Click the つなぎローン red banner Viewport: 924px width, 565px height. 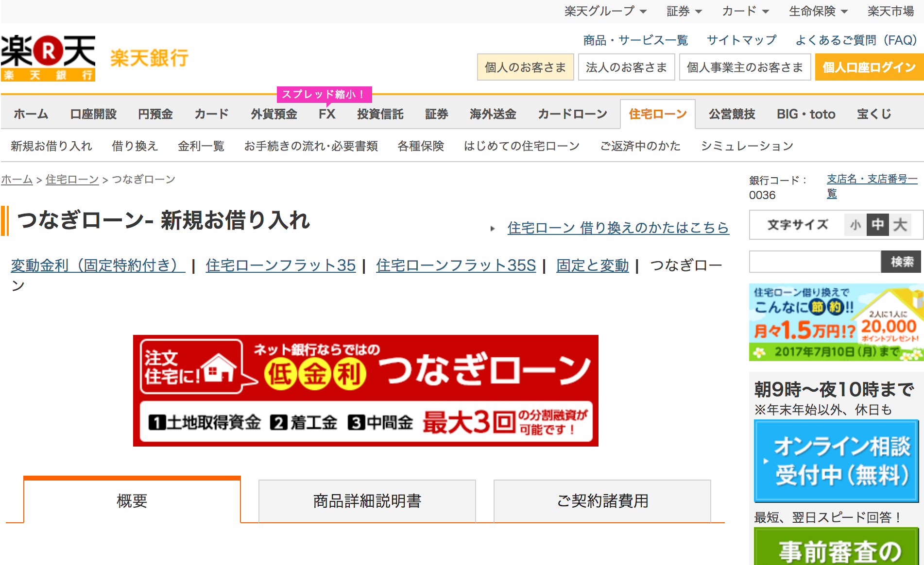coord(366,391)
